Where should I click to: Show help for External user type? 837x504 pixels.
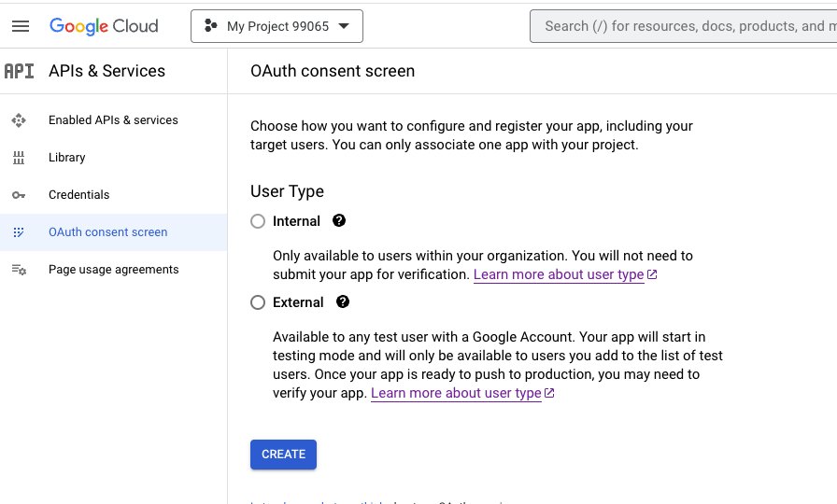click(x=343, y=301)
